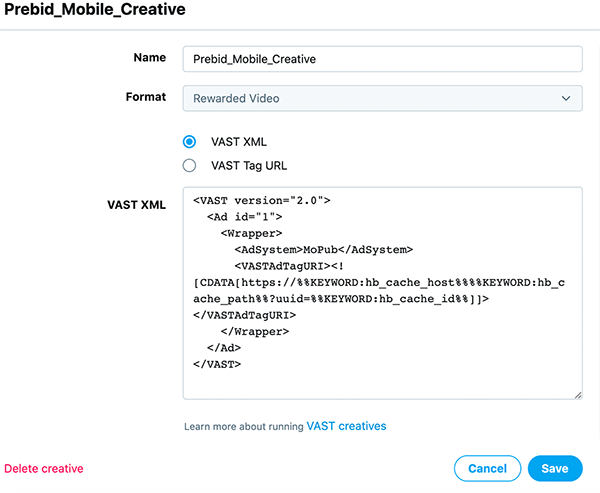This screenshot has height=493, width=600.
Task: Click the chevron arrow on Format dropdown
Action: click(566, 98)
